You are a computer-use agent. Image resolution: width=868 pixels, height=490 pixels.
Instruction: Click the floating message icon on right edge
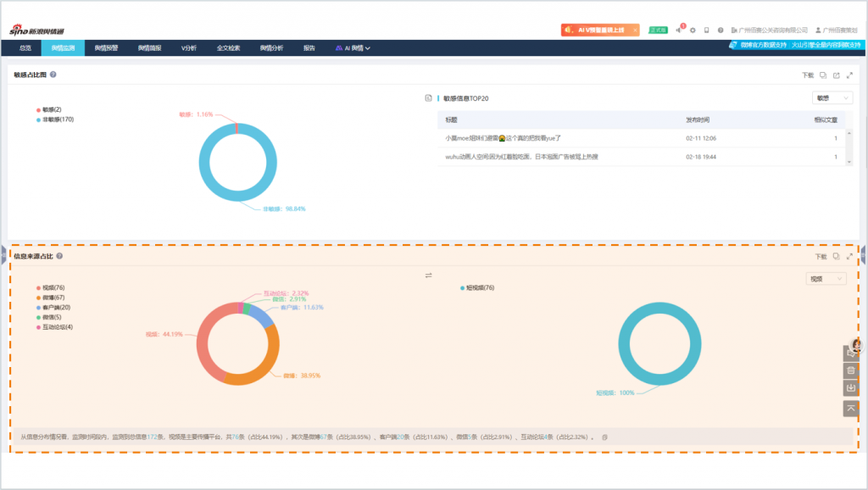[x=849, y=354]
